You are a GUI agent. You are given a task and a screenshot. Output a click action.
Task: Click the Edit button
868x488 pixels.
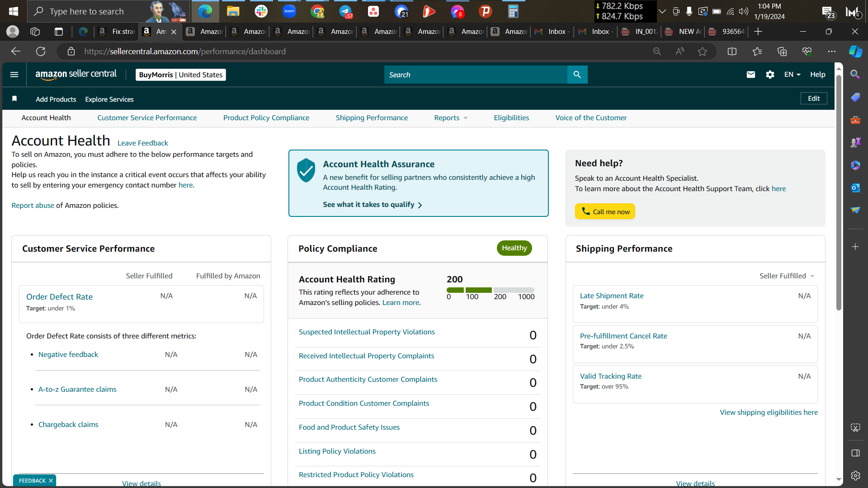pos(814,99)
